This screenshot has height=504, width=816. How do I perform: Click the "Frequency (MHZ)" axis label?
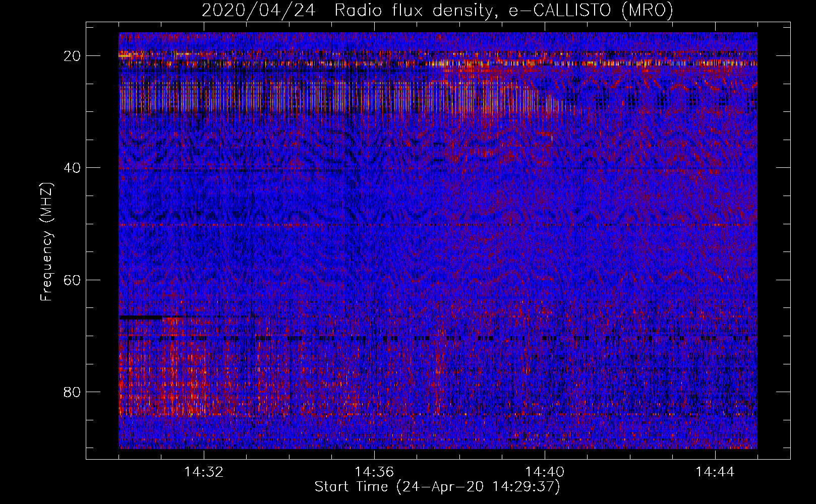[46, 242]
